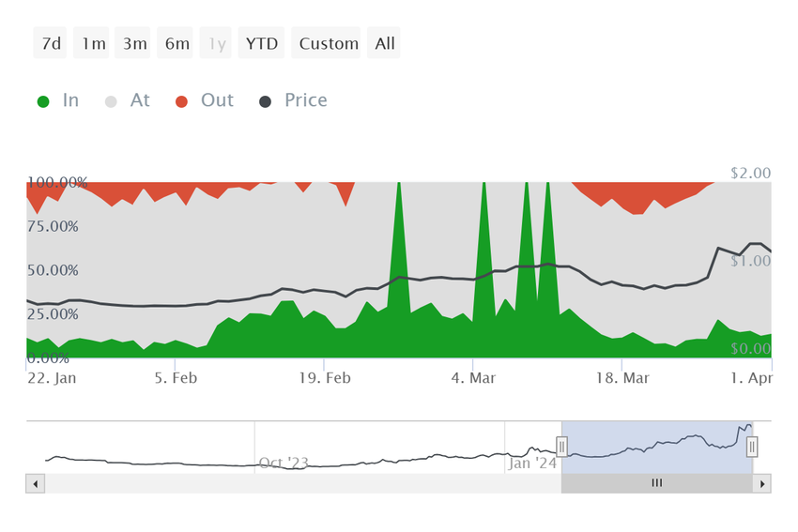This screenshot has width=798, height=532.
Task: Set the range to 6m
Action: pyautogui.click(x=175, y=43)
